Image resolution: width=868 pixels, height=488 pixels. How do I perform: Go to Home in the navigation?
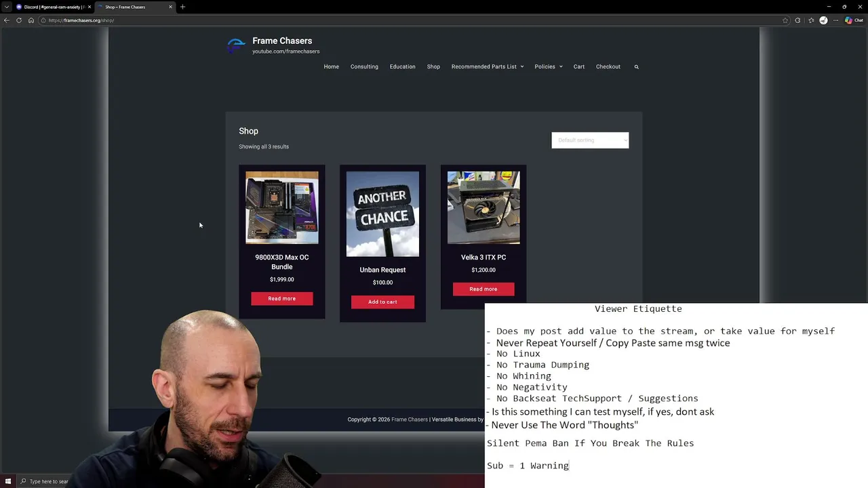coord(331,66)
